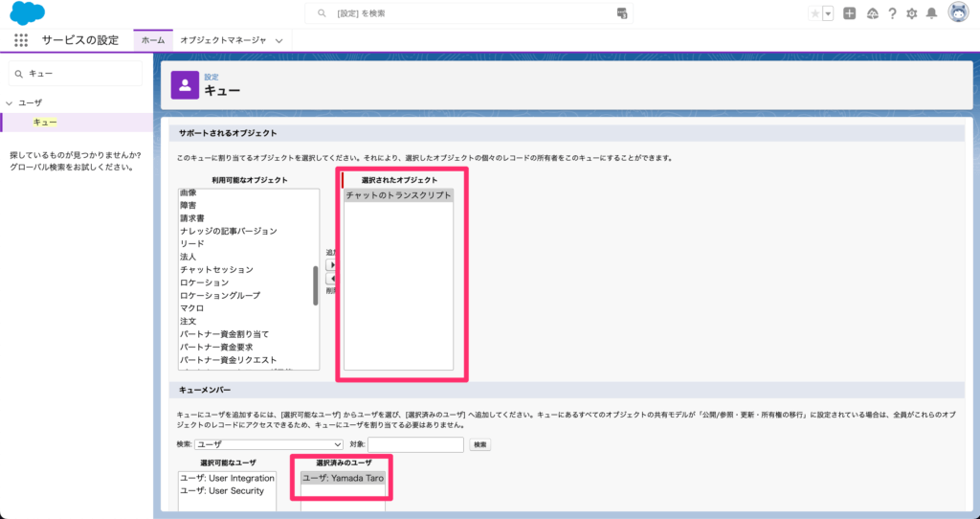This screenshot has width=980, height=519.
Task: Open the App Launcher grid icon
Action: [x=21, y=40]
